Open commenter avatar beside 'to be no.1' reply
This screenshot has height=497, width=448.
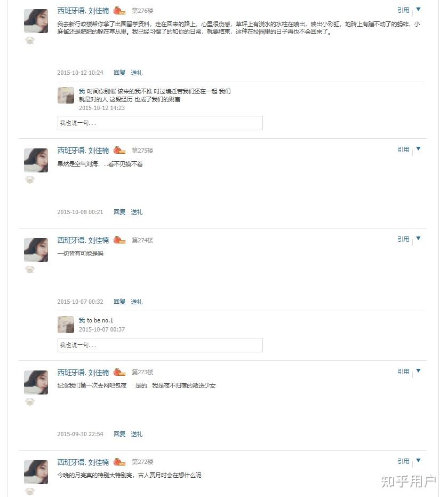pyautogui.click(x=66, y=325)
